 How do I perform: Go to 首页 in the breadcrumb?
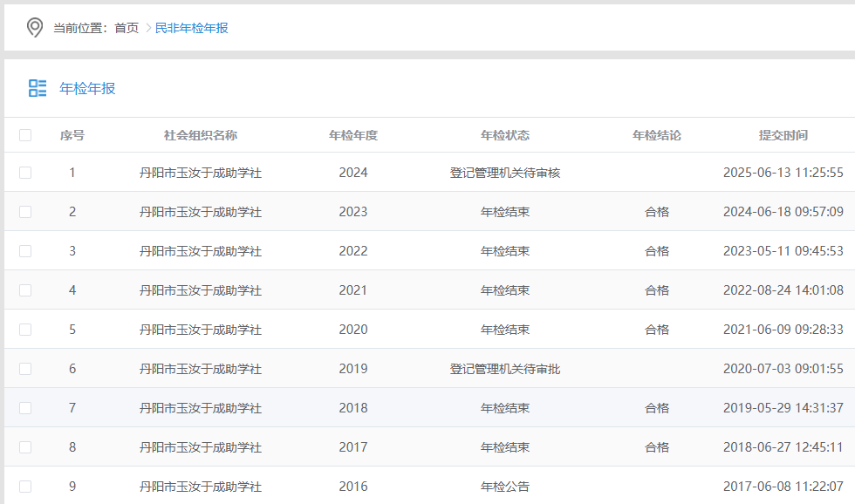(x=127, y=28)
